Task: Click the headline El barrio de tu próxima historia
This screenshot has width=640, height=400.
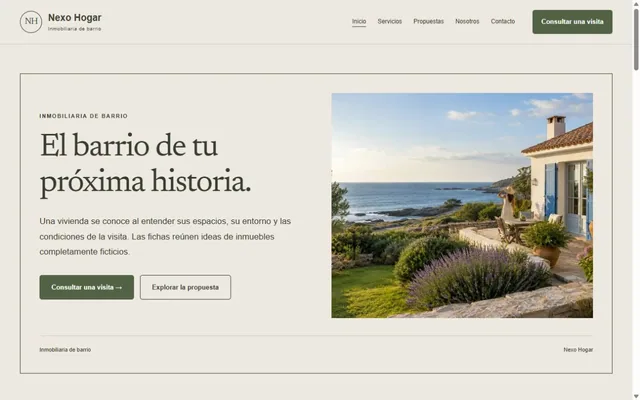Action: 145,163
